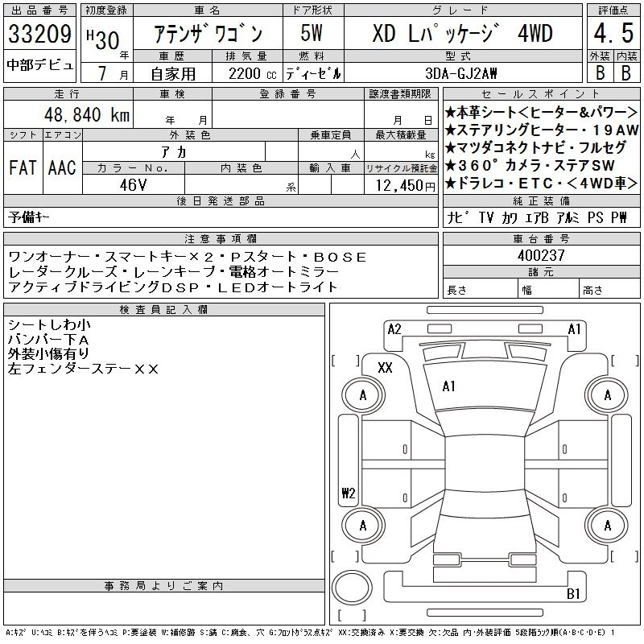Click the note line starting ワンオーナー

tap(188, 257)
